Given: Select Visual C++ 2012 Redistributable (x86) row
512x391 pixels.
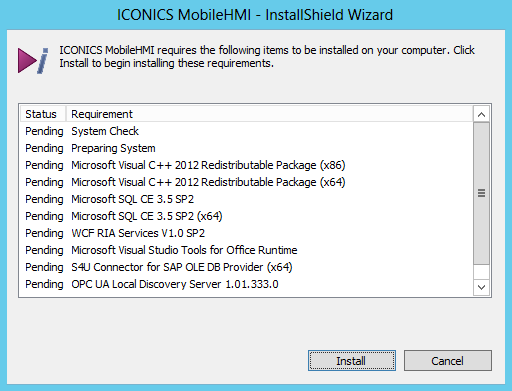Looking at the screenshot, I should [247, 165].
